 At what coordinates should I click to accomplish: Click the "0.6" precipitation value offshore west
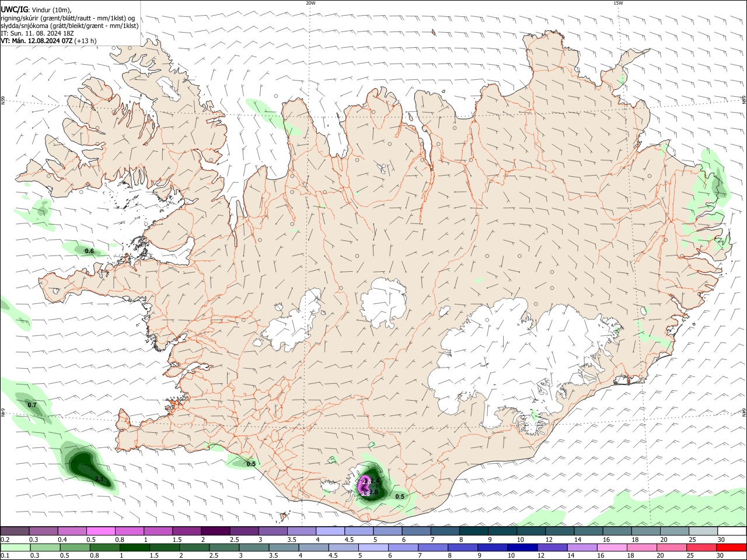(89, 251)
